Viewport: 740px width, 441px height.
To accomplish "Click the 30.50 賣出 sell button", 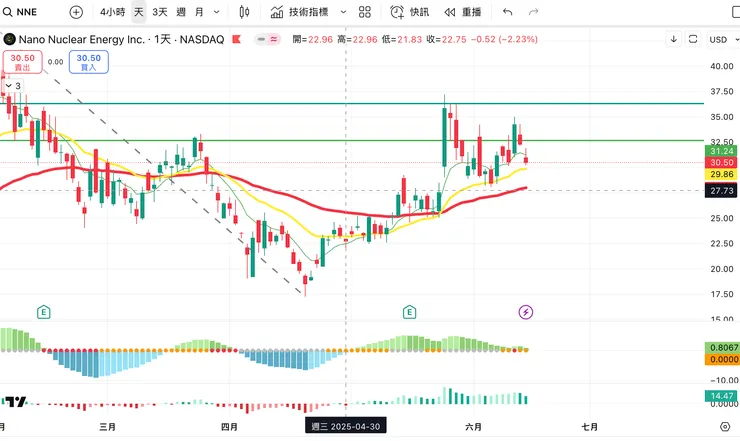I will (23, 62).
